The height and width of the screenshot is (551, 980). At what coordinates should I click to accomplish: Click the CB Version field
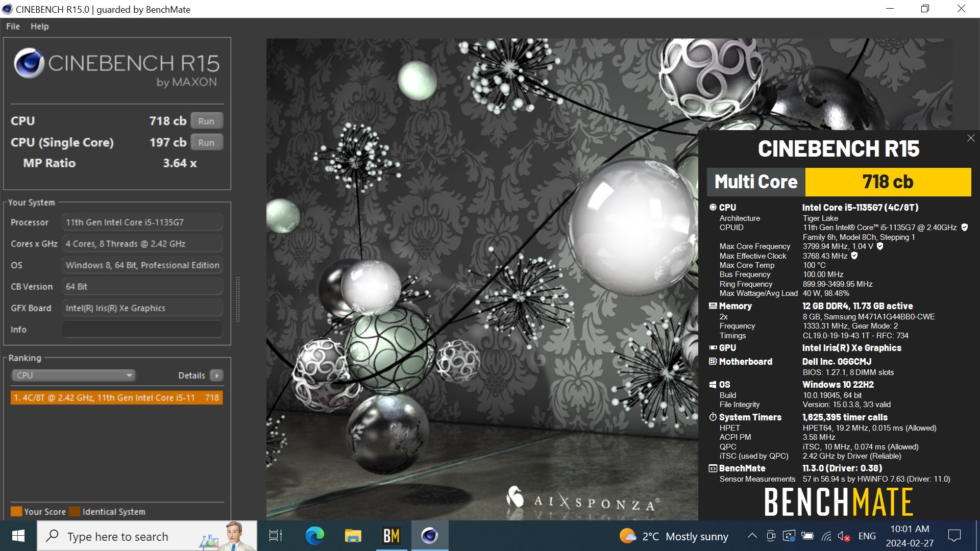tap(142, 287)
